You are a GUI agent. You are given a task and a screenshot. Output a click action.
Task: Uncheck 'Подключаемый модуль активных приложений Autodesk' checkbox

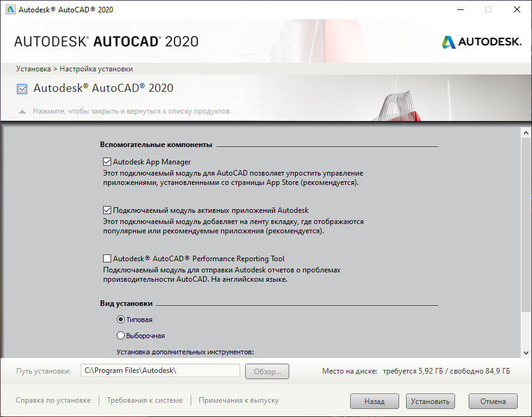[x=107, y=210]
